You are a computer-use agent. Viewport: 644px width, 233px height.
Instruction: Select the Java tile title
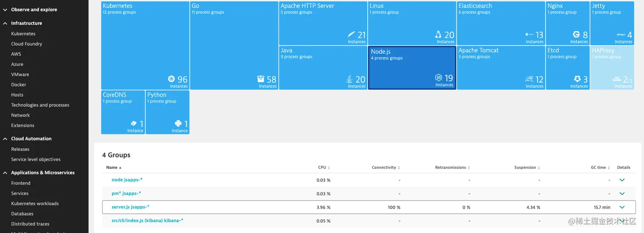coord(286,50)
